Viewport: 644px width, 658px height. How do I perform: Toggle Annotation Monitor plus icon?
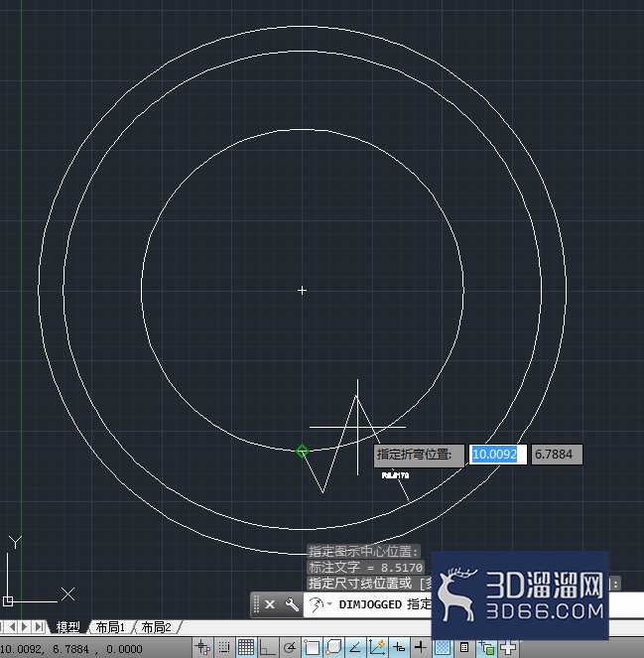pyautogui.click(x=508, y=647)
